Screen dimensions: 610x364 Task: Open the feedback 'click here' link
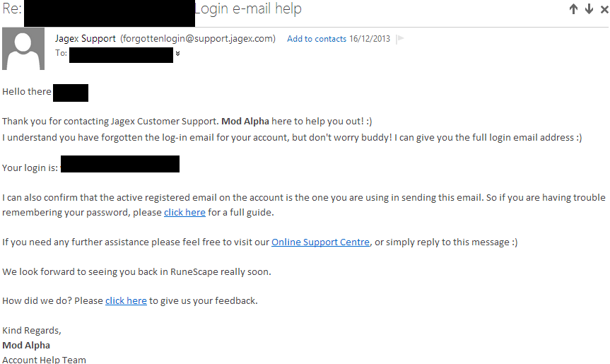(x=126, y=300)
